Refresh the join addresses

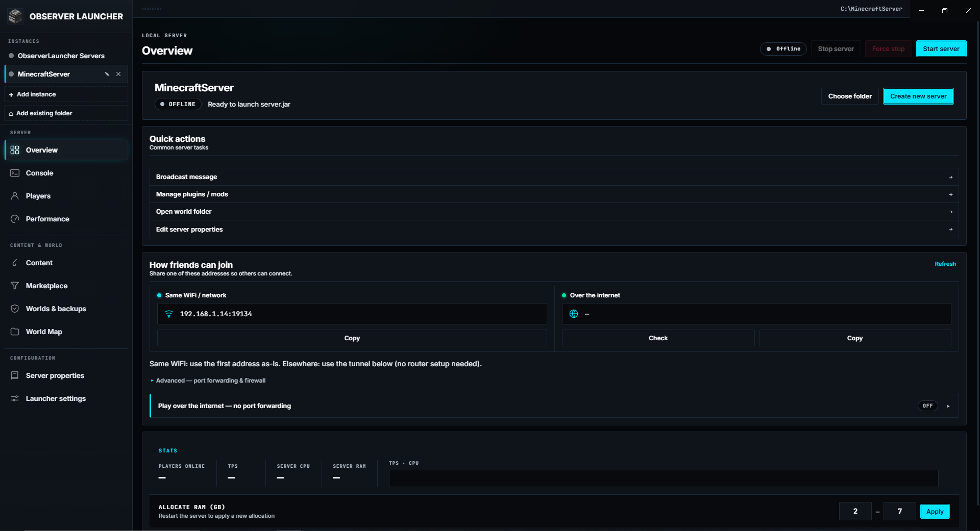click(x=945, y=264)
